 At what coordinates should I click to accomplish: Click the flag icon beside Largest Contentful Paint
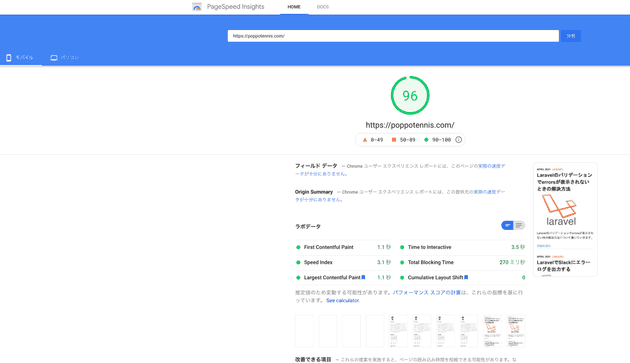coord(363,277)
